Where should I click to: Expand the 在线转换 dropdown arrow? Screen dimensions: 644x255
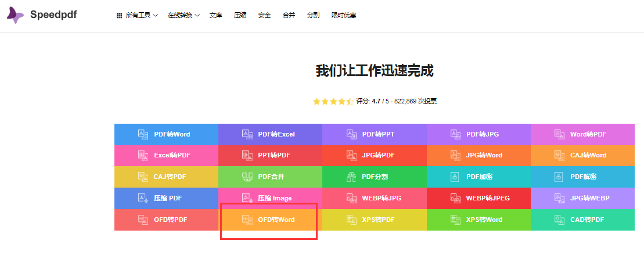click(197, 16)
